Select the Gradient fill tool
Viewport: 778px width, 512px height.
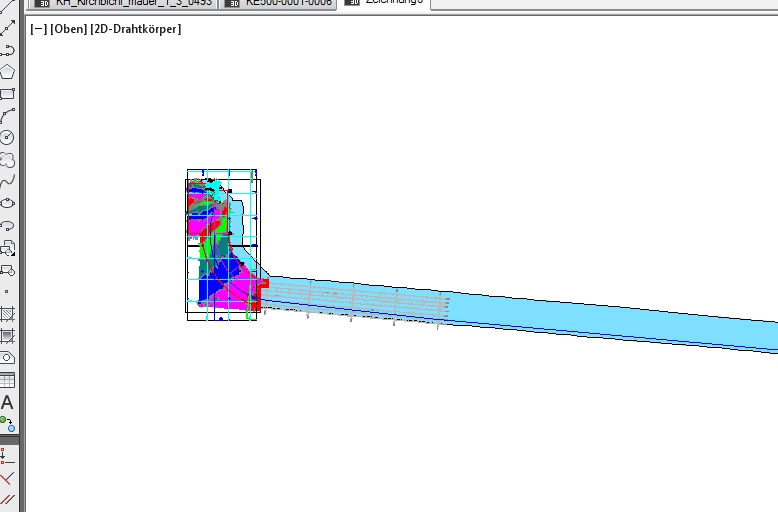(7, 336)
